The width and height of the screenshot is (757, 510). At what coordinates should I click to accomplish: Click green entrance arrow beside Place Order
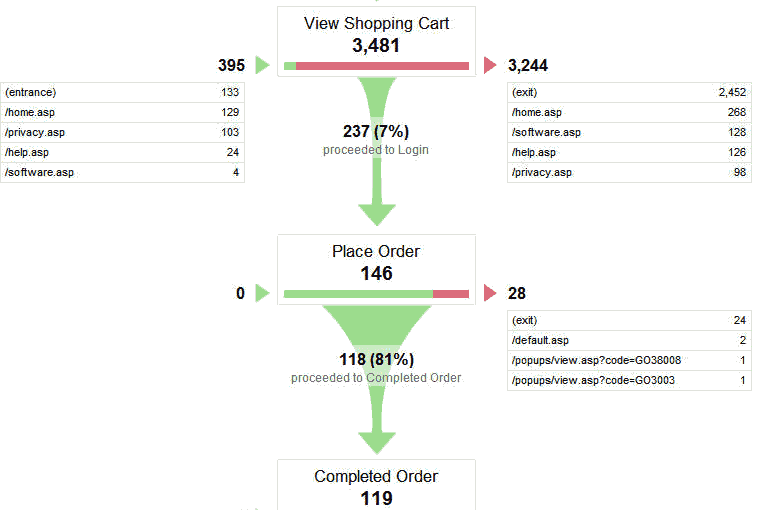tap(262, 293)
